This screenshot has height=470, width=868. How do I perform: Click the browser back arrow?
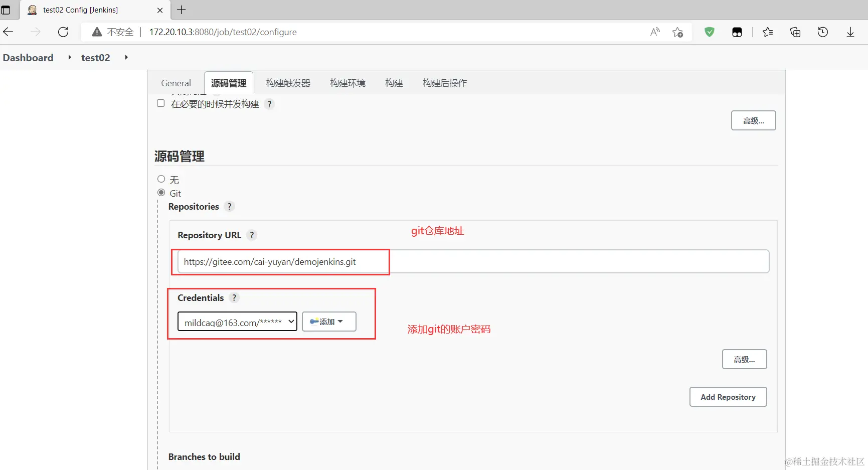tap(8, 32)
